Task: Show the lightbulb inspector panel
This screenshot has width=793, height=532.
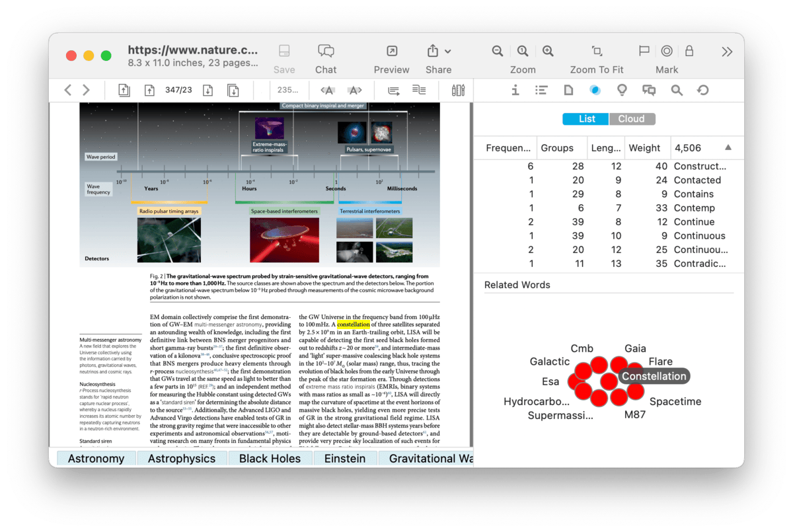Action: coord(622,91)
